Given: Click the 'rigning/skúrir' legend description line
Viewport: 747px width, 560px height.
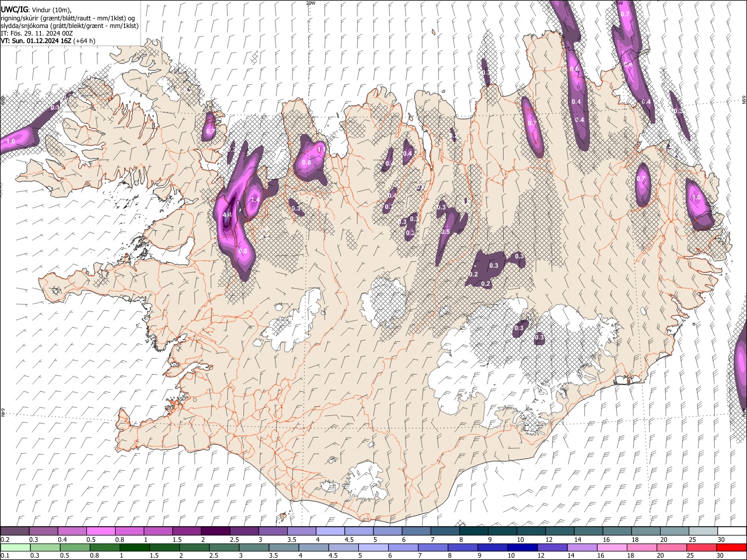Looking at the screenshot, I should pyautogui.click(x=68, y=18).
